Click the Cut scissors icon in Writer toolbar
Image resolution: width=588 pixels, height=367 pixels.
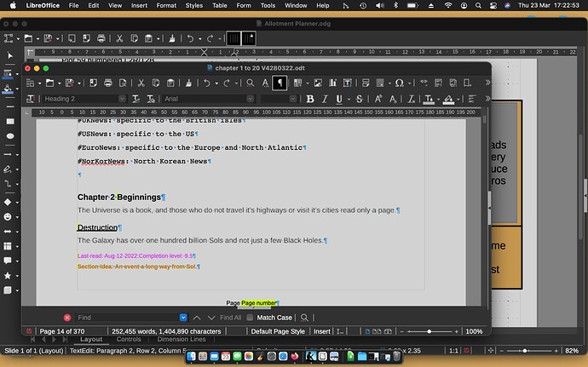pos(141,83)
